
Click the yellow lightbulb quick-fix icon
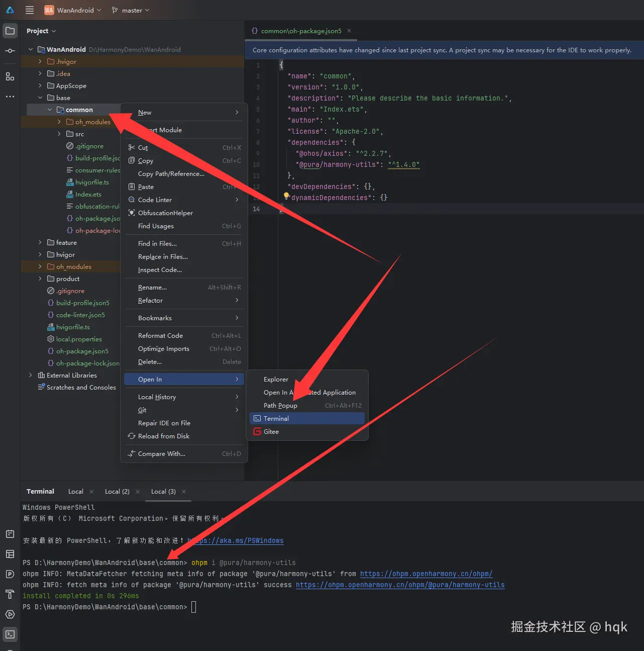coord(286,196)
